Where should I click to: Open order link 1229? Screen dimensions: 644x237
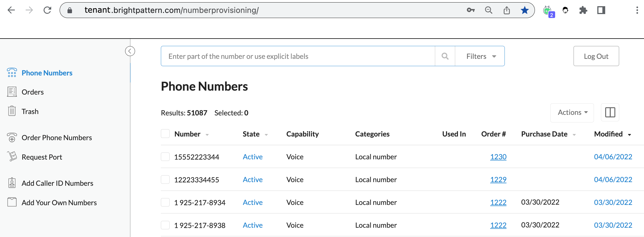[498, 180]
